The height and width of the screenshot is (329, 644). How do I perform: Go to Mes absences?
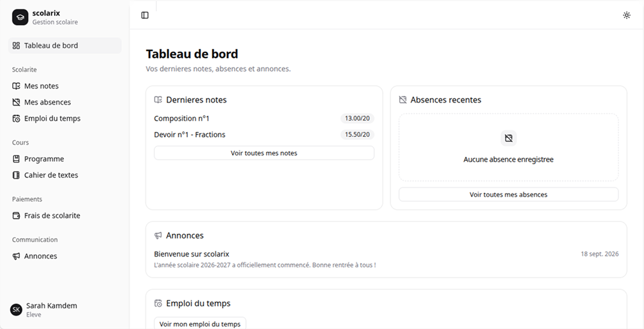click(x=65, y=102)
